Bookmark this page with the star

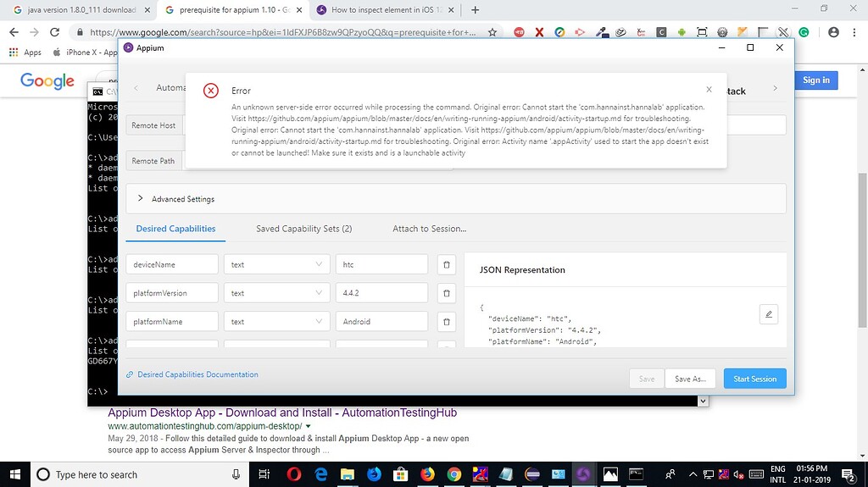[492, 32]
